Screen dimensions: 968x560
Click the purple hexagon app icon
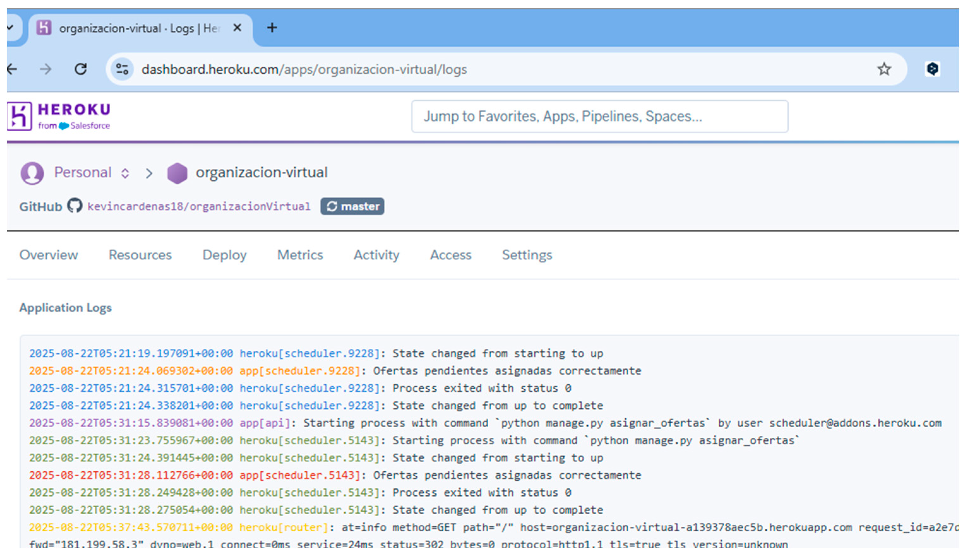pyautogui.click(x=177, y=173)
